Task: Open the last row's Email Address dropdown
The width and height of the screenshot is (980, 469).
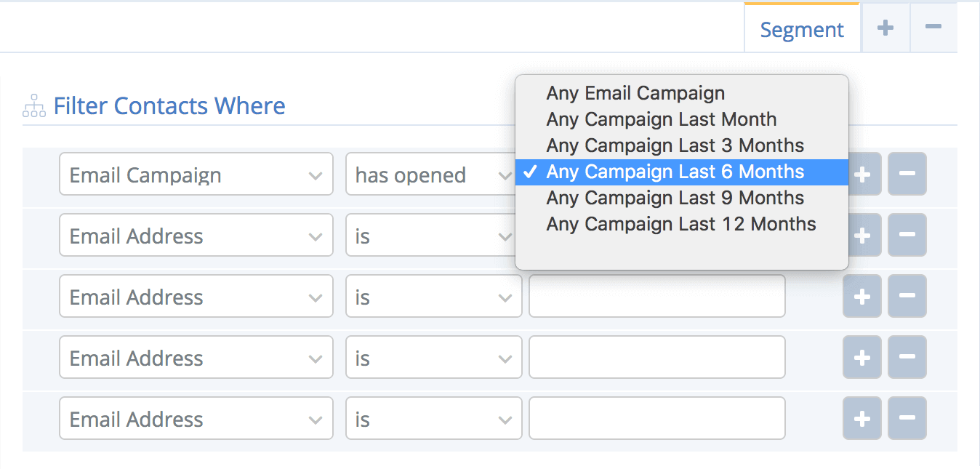Action: 196,418
